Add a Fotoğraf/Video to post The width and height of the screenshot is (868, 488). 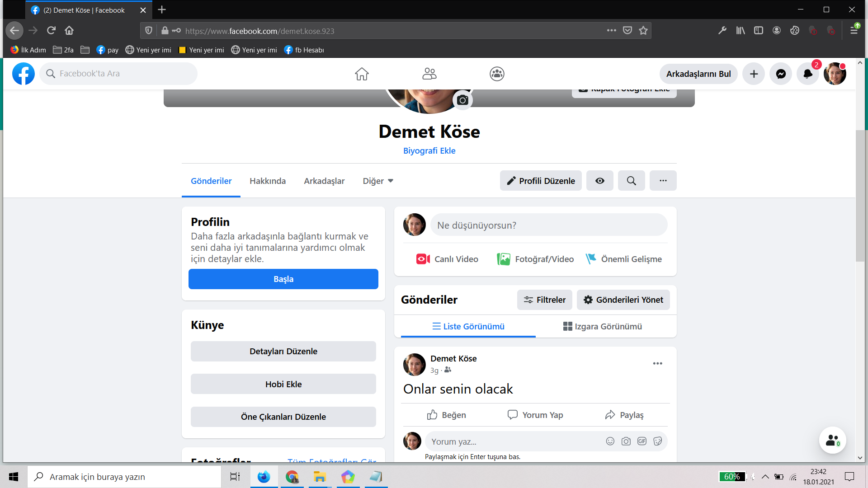click(x=535, y=259)
